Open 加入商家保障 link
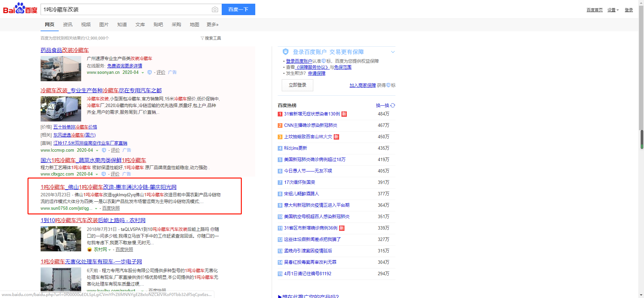 (363, 85)
